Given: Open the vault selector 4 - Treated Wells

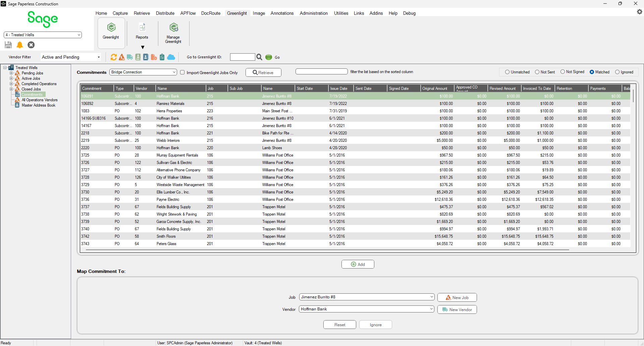Looking at the screenshot, I should point(43,35).
